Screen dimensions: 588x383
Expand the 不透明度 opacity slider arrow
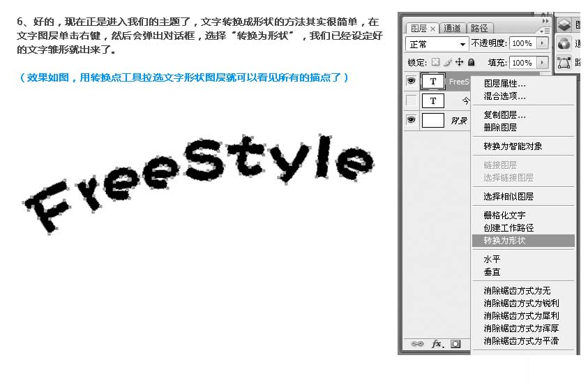coord(541,43)
